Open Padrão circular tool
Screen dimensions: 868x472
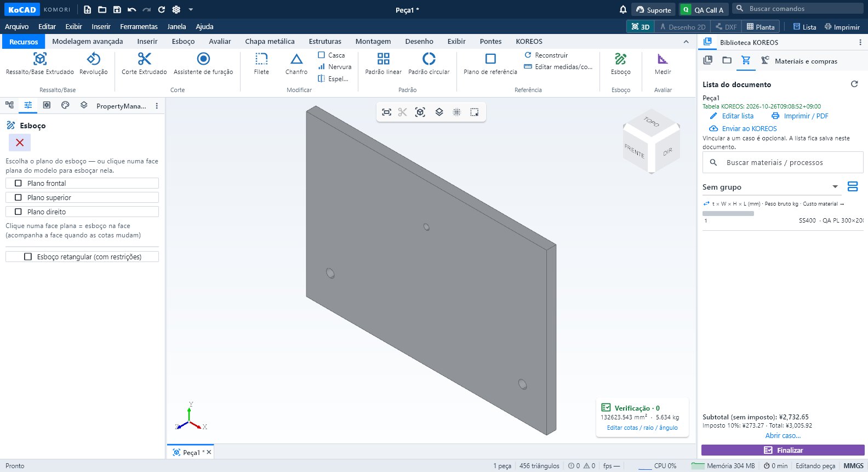coord(429,64)
